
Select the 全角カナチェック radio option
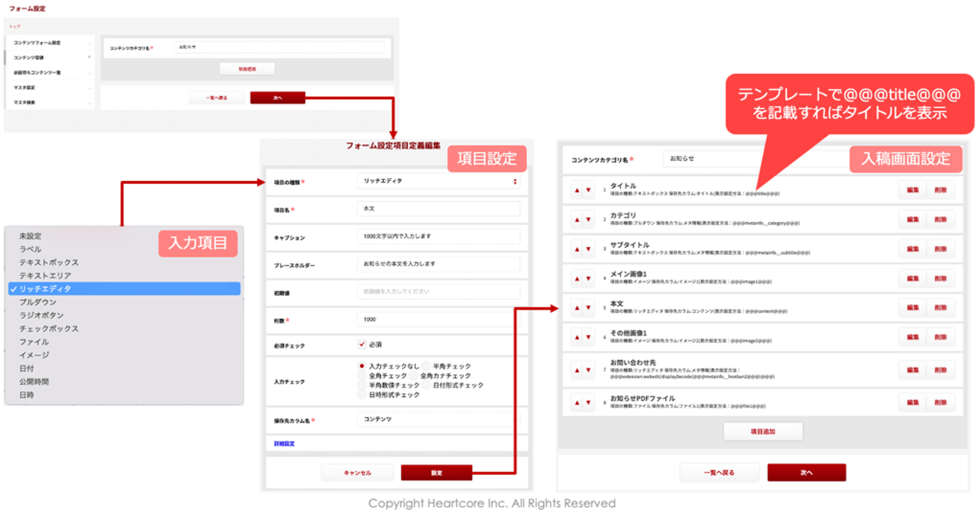[x=414, y=375]
